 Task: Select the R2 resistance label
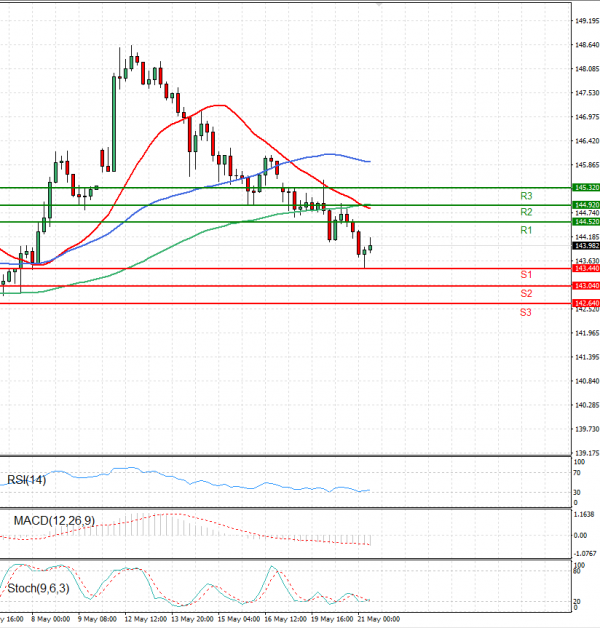[x=525, y=213]
